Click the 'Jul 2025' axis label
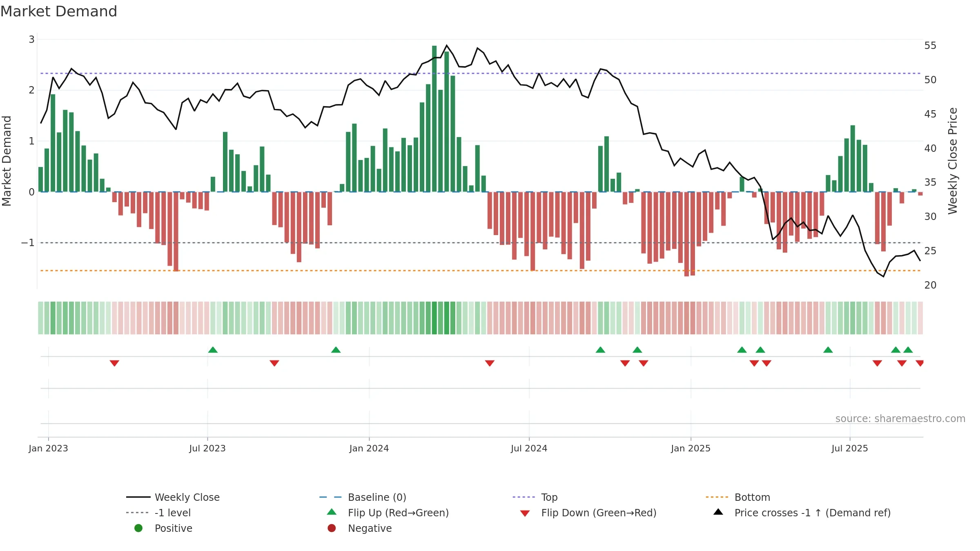Screen dimensions: 980x551 [x=850, y=448]
